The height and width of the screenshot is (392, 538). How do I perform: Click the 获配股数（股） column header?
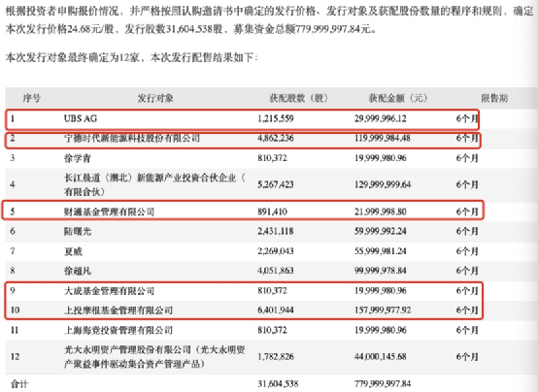point(298,98)
